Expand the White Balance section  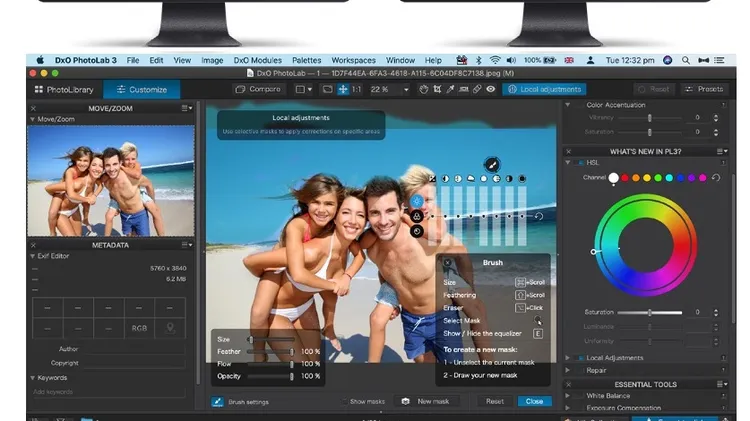[x=568, y=396]
